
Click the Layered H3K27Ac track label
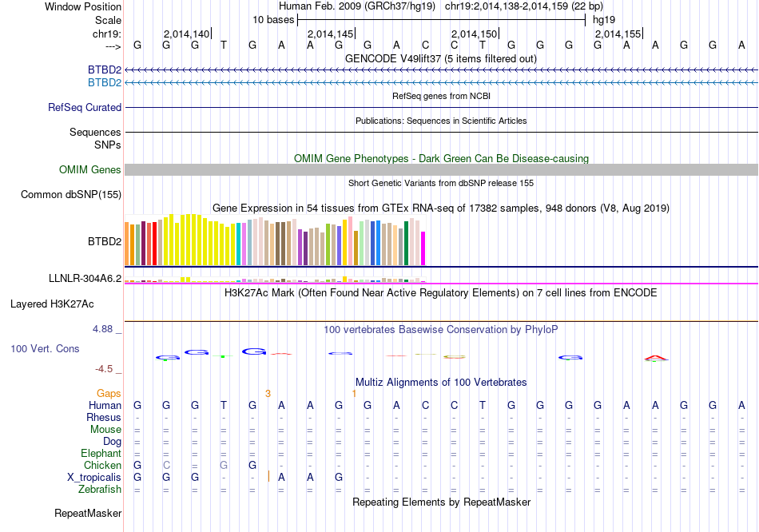(x=52, y=304)
